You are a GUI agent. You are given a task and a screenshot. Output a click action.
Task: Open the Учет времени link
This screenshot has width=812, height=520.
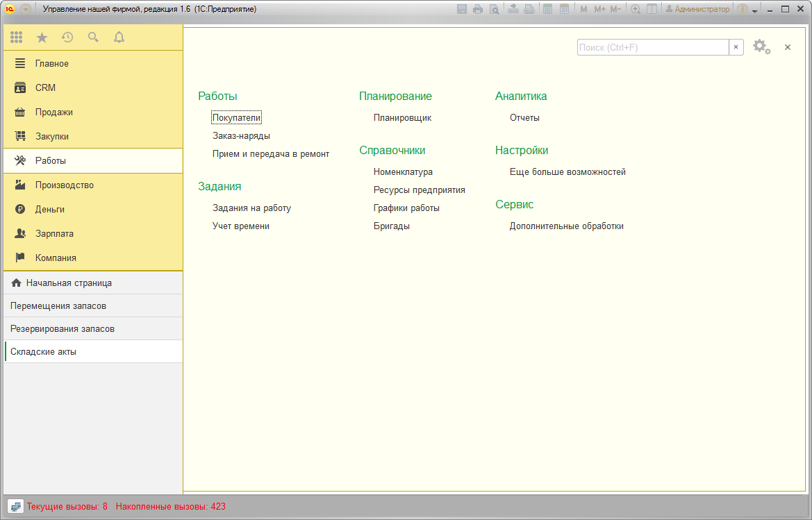coord(241,226)
